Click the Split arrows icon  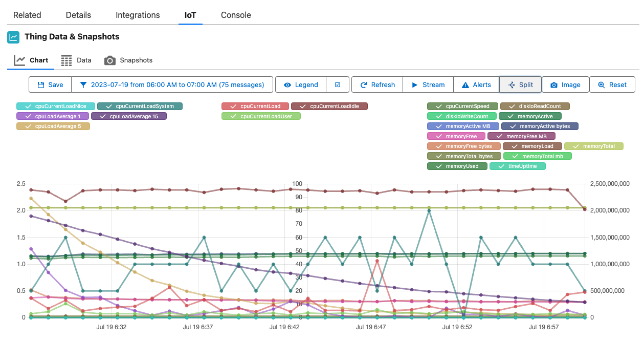point(512,85)
